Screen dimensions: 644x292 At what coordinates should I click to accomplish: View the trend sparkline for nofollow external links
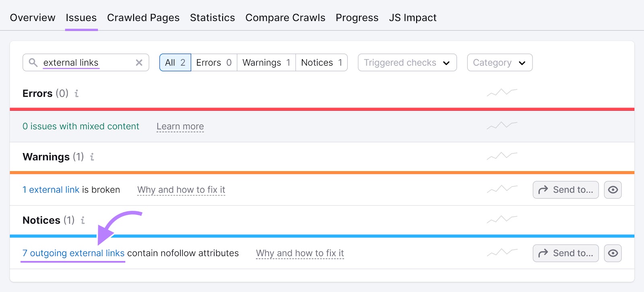tap(503, 253)
